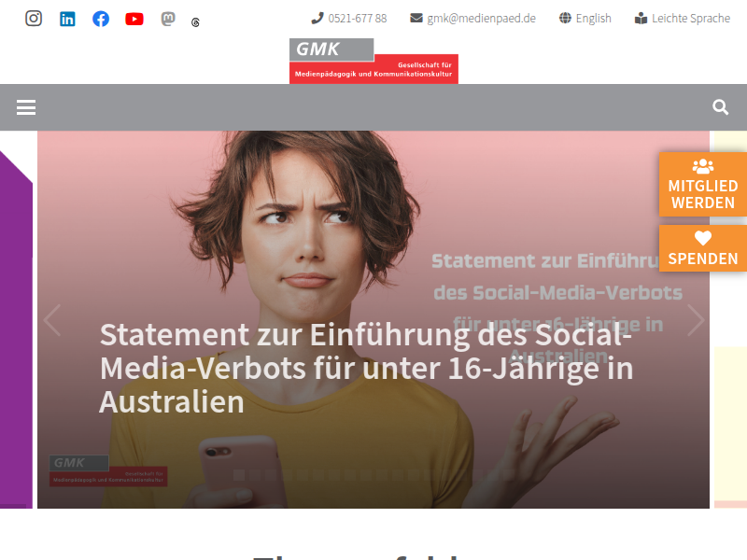Switch language to English
The image size is (747, 560).
585,18
